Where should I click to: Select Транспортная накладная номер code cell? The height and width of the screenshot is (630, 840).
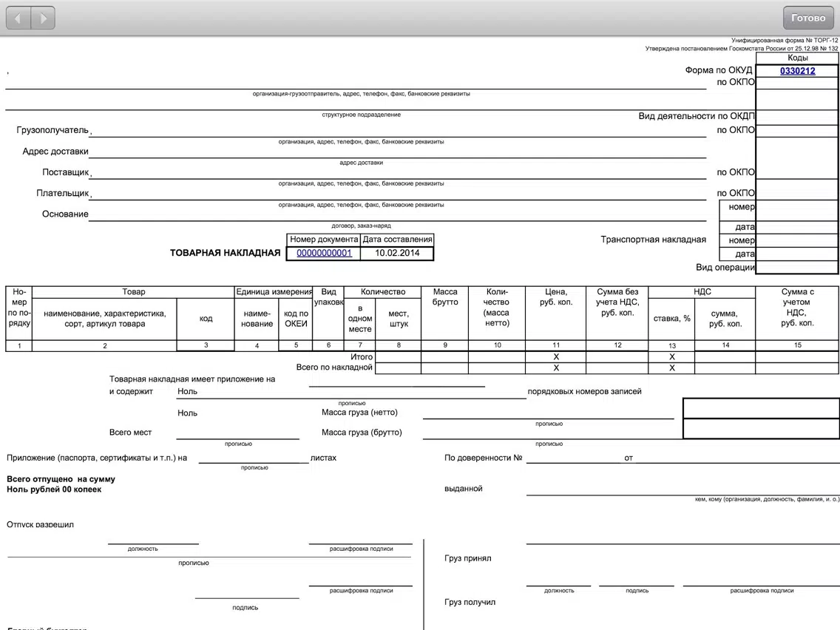pyautogui.click(x=797, y=240)
